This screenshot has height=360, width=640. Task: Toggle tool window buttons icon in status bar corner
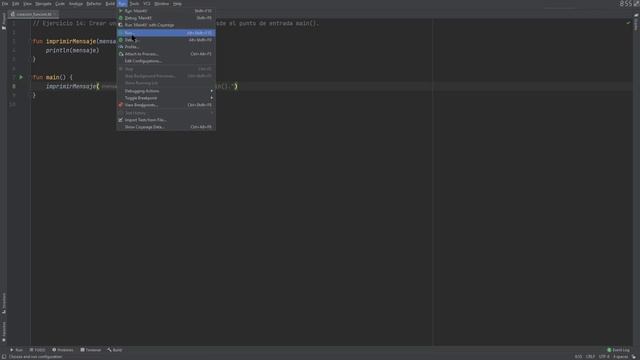pyautogui.click(x=4, y=357)
